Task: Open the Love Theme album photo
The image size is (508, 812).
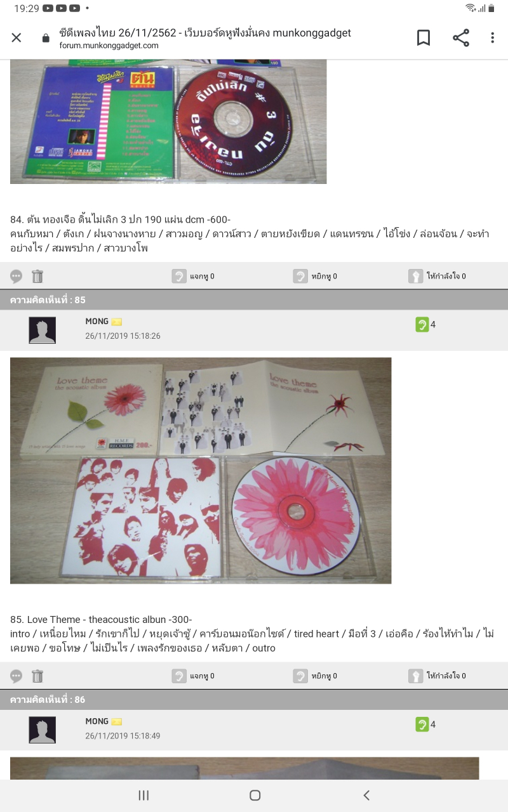Action: [201, 471]
